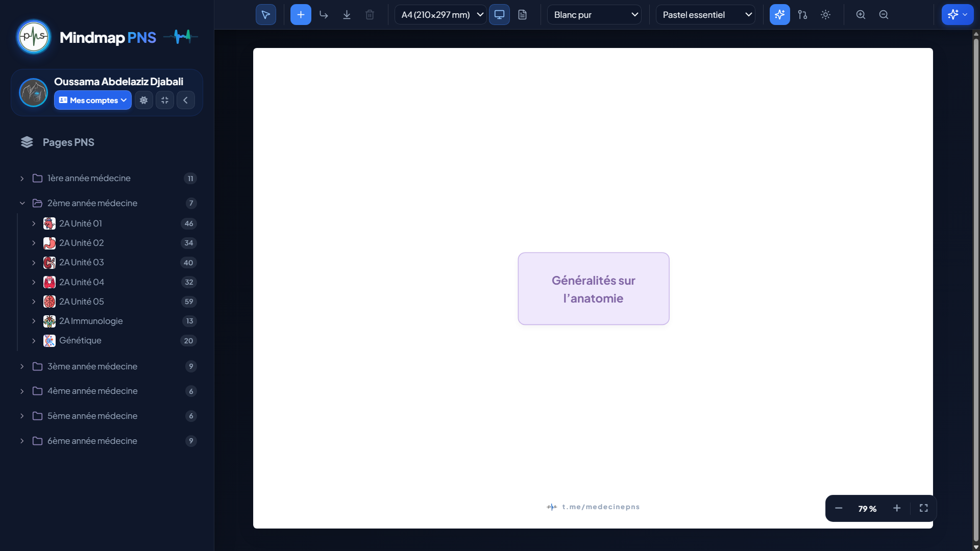
Task: Toggle the document page mode button
Action: pos(522,15)
